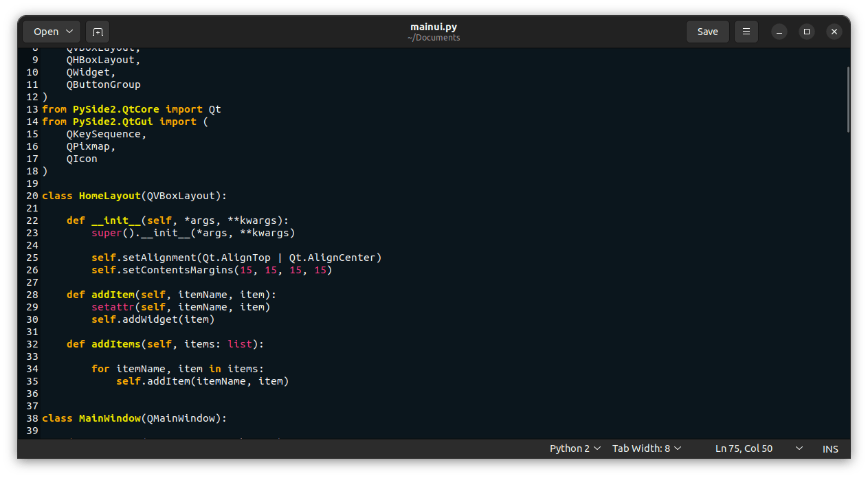Maximize the gedit window
The width and height of the screenshot is (868, 478).
click(x=807, y=32)
